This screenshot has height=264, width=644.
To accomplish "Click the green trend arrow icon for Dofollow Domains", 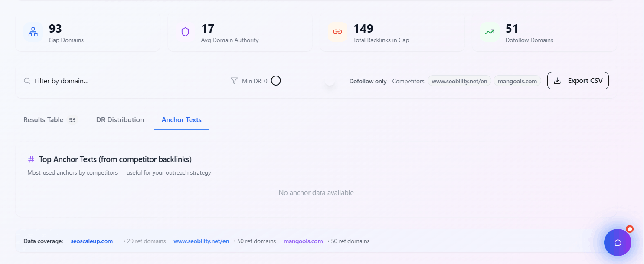I will tap(490, 32).
